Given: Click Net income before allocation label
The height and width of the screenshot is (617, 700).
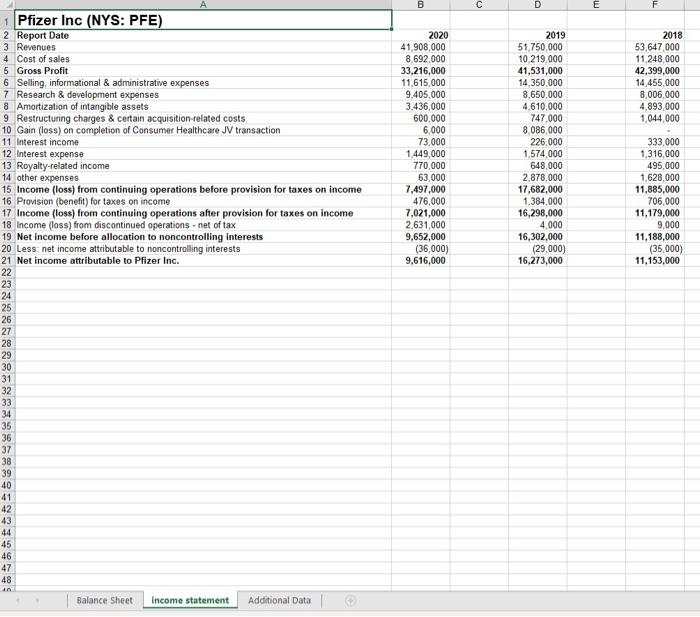Looking at the screenshot, I should click(203, 237).
